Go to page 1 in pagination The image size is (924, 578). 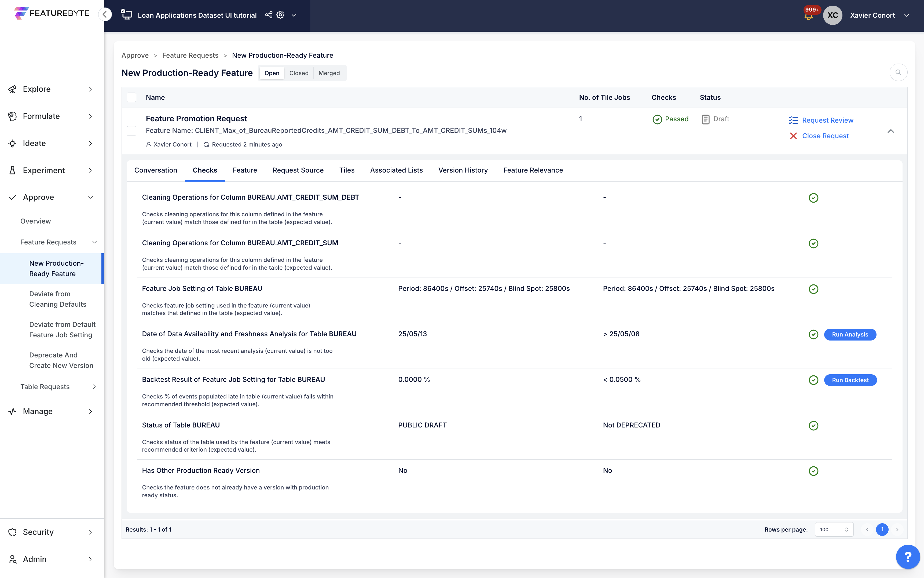(x=882, y=529)
